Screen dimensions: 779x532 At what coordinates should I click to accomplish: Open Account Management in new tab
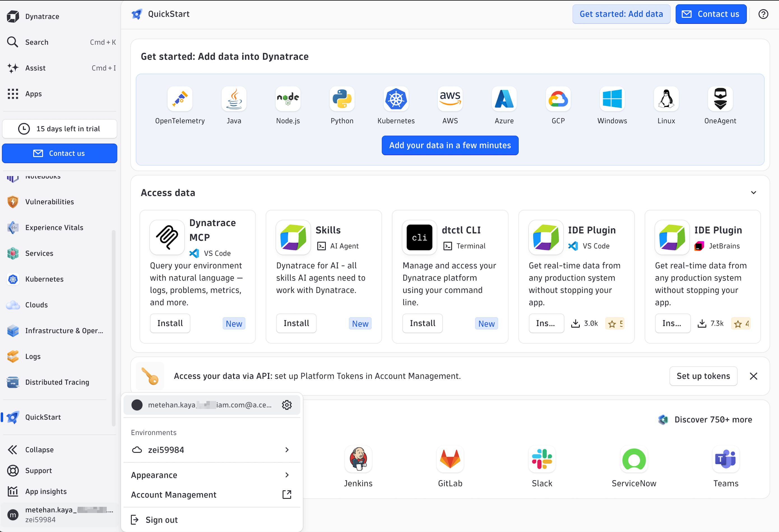[x=212, y=494]
